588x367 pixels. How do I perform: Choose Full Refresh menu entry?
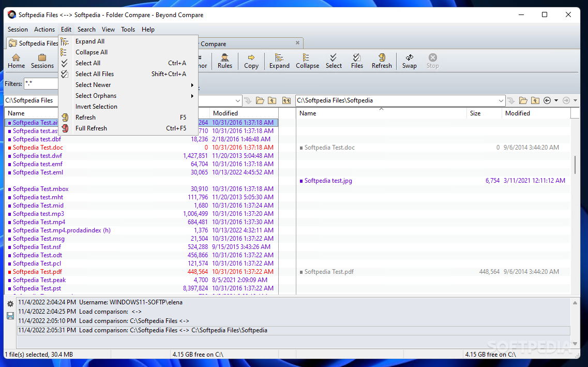pyautogui.click(x=129, y=128)
